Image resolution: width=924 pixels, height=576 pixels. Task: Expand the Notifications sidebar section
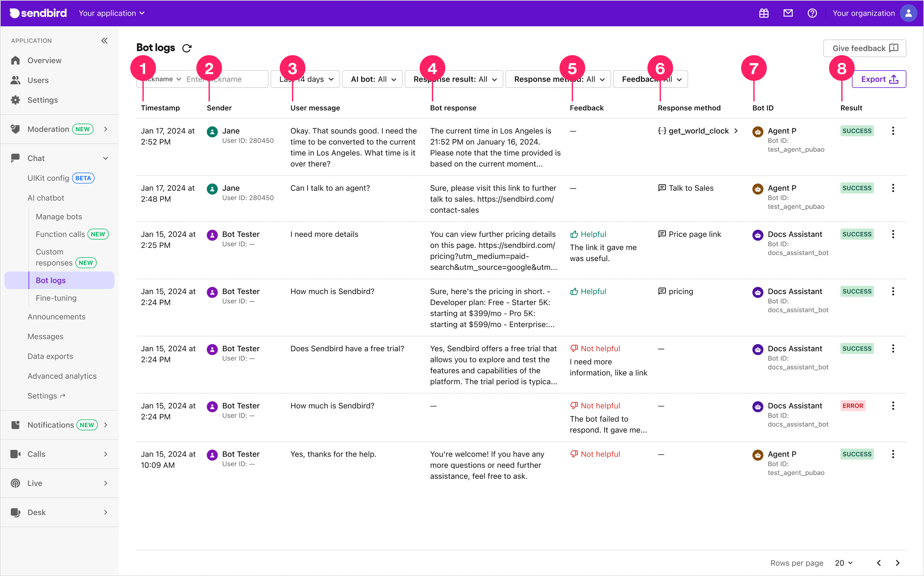click(x=106, y=425)
